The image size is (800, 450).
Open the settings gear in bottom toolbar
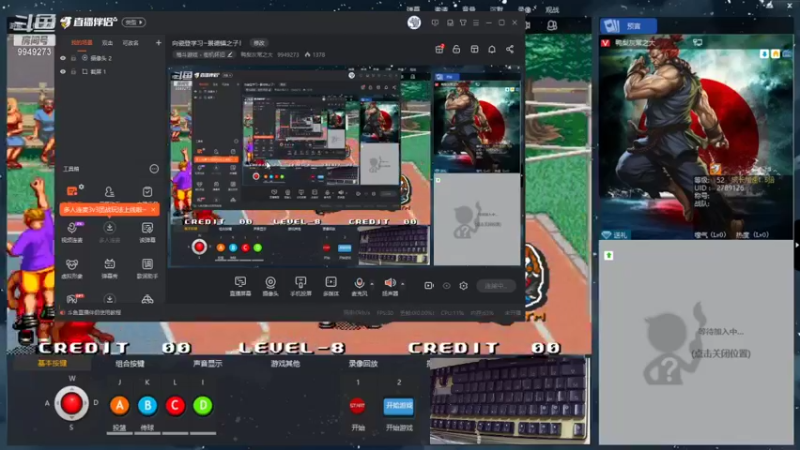463,286
